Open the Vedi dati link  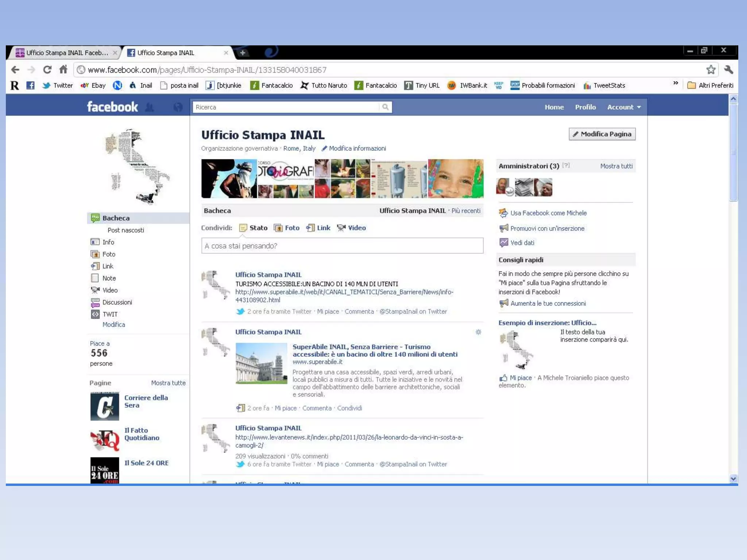(522, 243)
